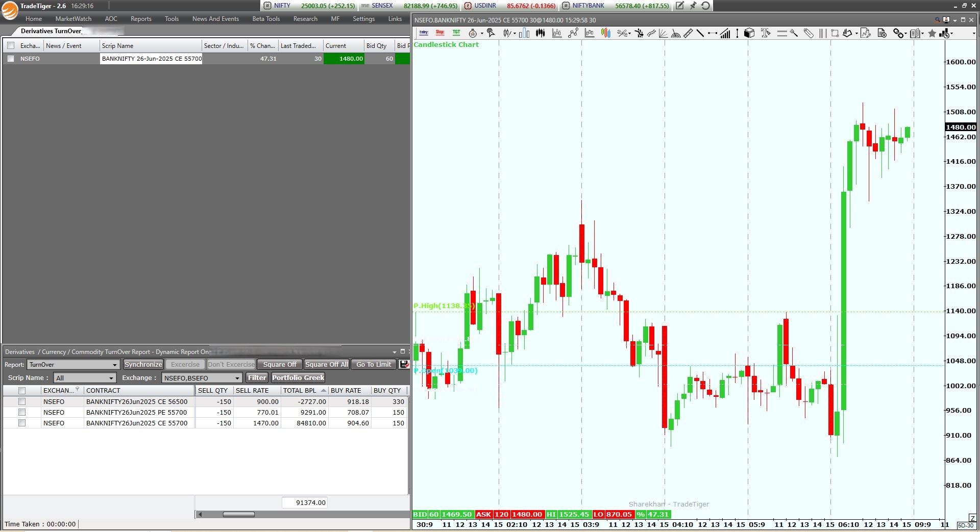Viewport: 980px width, 532px height.
Task: Click the Square Off button
Action: [280, 364]
